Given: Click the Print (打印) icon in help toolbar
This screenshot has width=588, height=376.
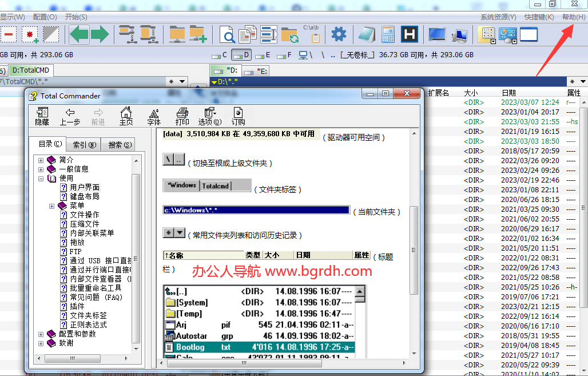Looking at the screenshot, I should pyautogui.click(x=182, y=116).
